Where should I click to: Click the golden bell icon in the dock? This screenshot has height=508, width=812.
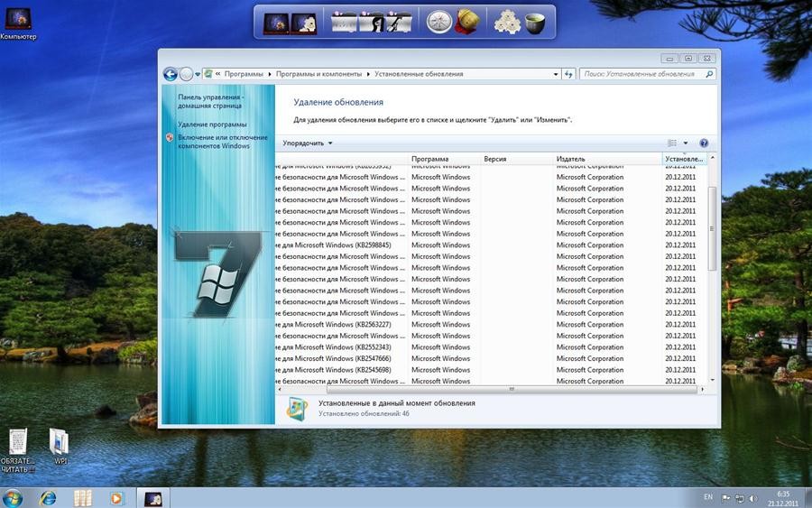tap(467, 23)
